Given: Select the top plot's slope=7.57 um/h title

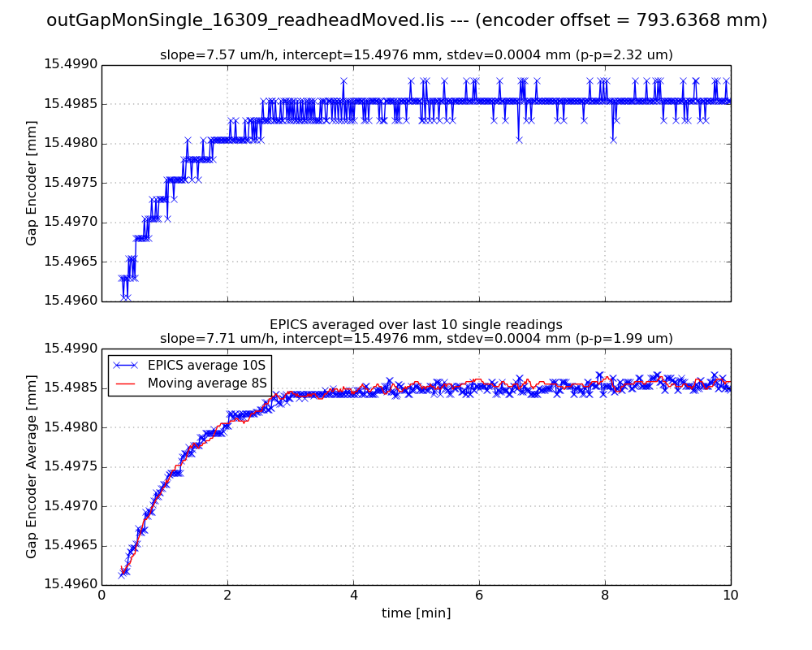Looking at the screenshot, I should pos(416,55).
